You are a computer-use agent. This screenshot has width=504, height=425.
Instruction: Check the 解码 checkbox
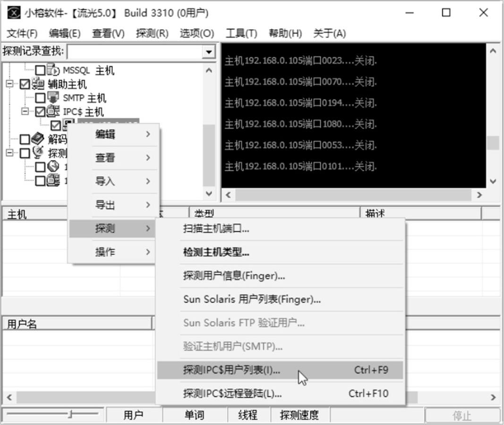point(25,139)
